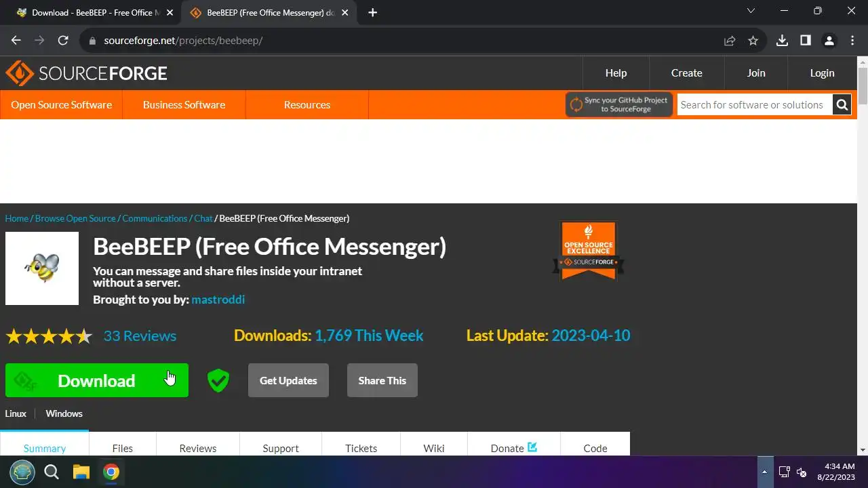Image resolution: width=868 pixels, height=488 pixels.
Task: Click the address bar URL
Action: (x=183, y=41)
